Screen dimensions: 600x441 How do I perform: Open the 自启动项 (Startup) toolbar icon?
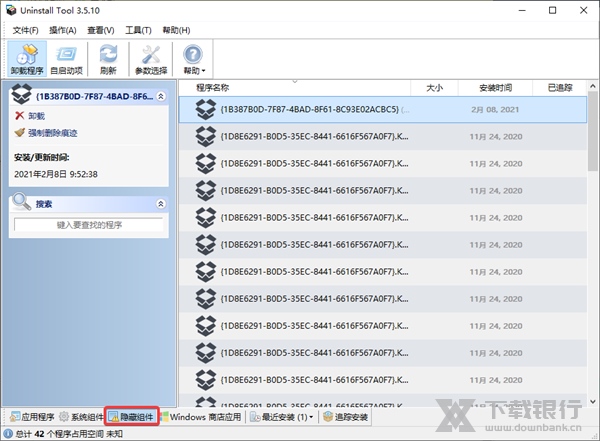point(67,59)
